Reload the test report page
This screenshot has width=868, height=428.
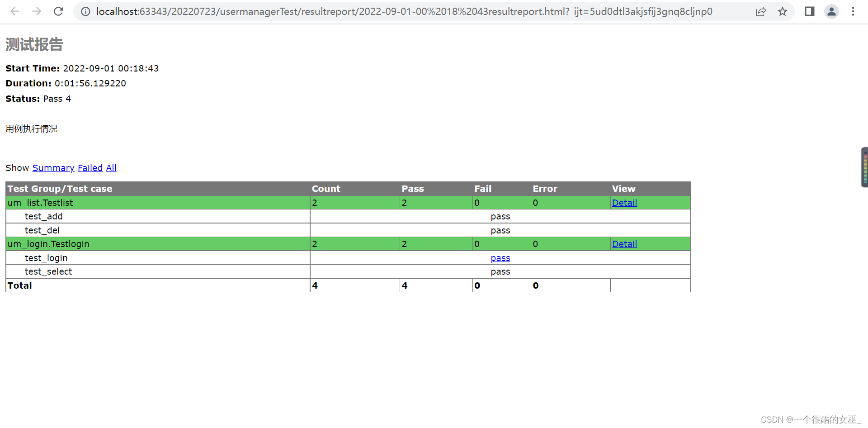coord(58,11)
